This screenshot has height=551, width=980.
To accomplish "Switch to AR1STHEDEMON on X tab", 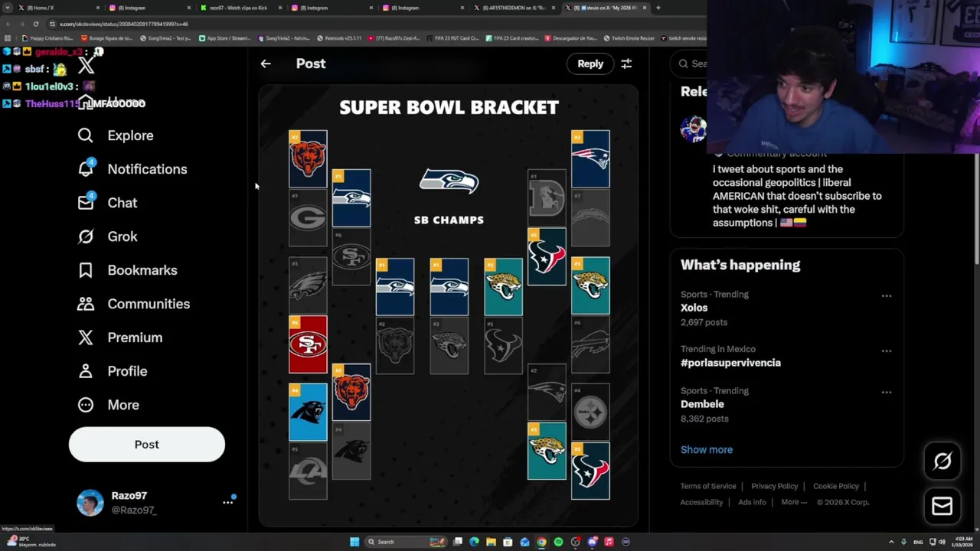I will [x=513, y=8].
